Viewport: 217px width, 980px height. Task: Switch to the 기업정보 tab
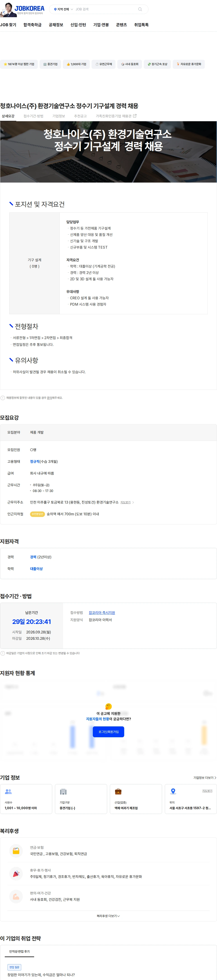(x=59, y=116)
